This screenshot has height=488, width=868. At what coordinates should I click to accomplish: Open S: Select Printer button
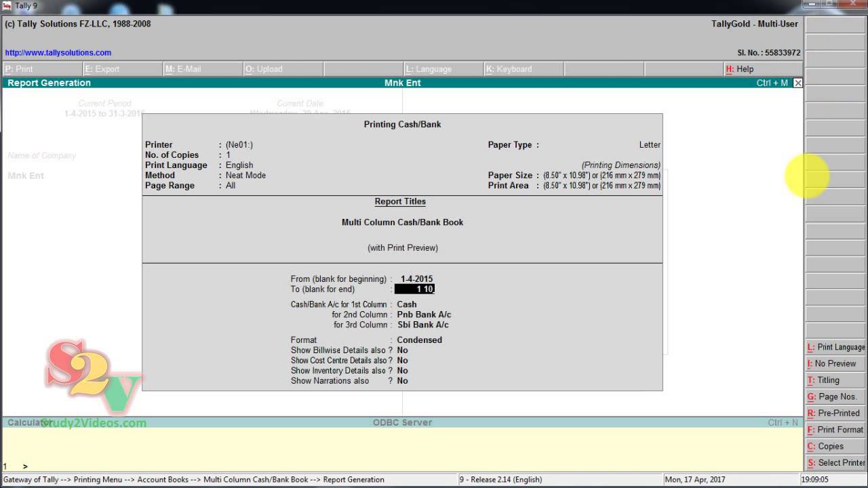click(x=836, y=463)
